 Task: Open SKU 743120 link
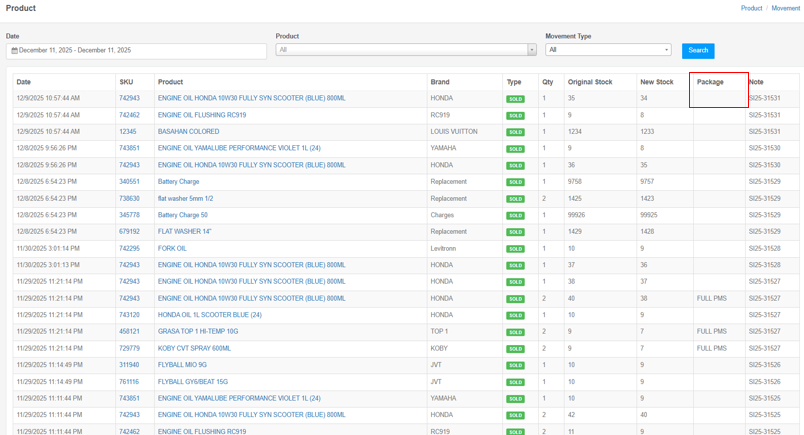tap(129, 315)
